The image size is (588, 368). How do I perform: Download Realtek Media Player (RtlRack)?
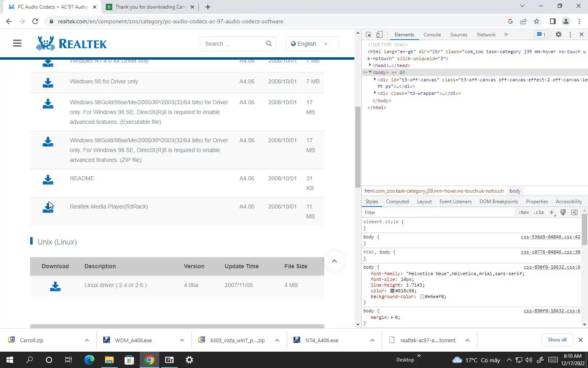coord(48,208)
